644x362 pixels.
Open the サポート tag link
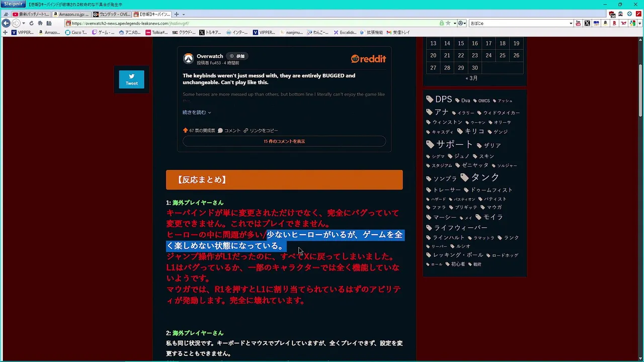point(450,145)
